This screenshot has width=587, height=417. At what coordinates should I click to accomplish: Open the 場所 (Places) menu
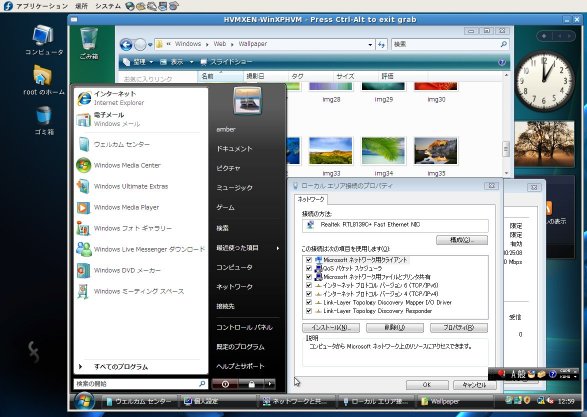pos(81,6)
